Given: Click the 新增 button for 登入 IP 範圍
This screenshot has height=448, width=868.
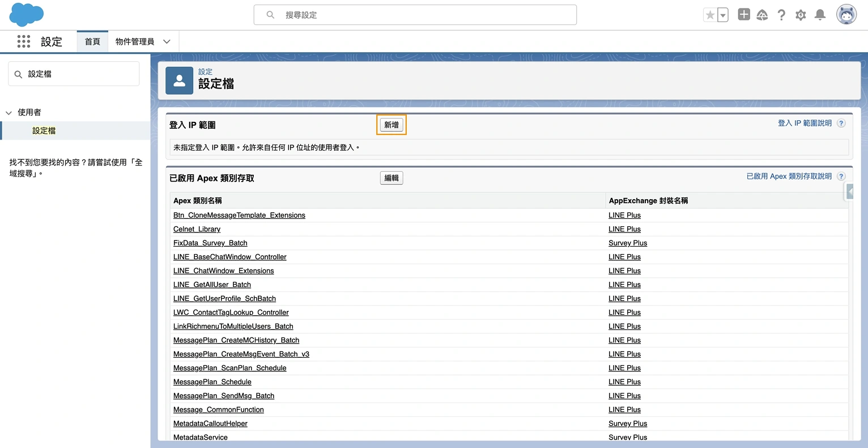Looking at the screenshot, I should click(391, 124).
